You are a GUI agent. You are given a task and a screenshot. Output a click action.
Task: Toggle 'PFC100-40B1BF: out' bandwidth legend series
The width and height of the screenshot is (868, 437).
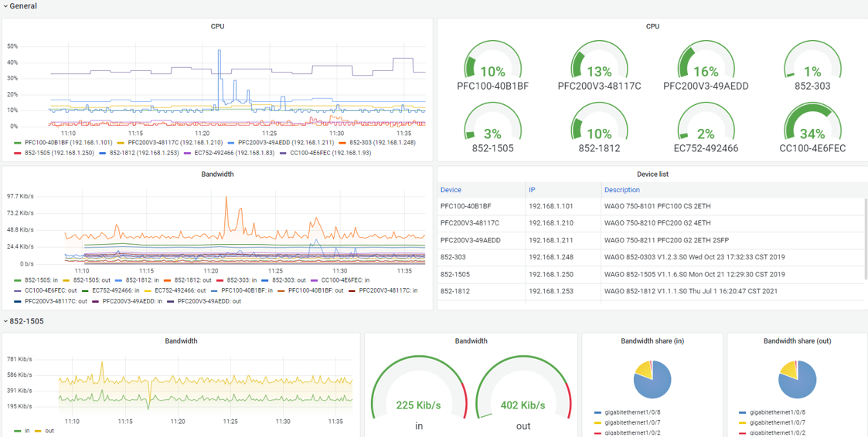click(315, 290)
